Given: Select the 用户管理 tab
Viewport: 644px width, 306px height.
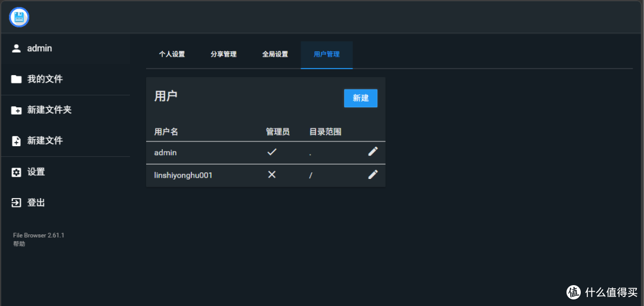Looking at the screenshot, I should coord(327,54).
